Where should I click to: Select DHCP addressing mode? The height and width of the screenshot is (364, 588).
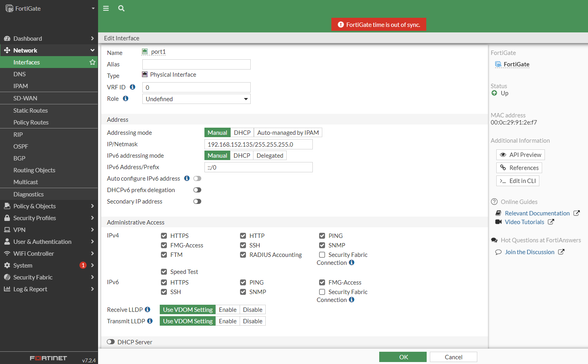[x=242, y=132]
